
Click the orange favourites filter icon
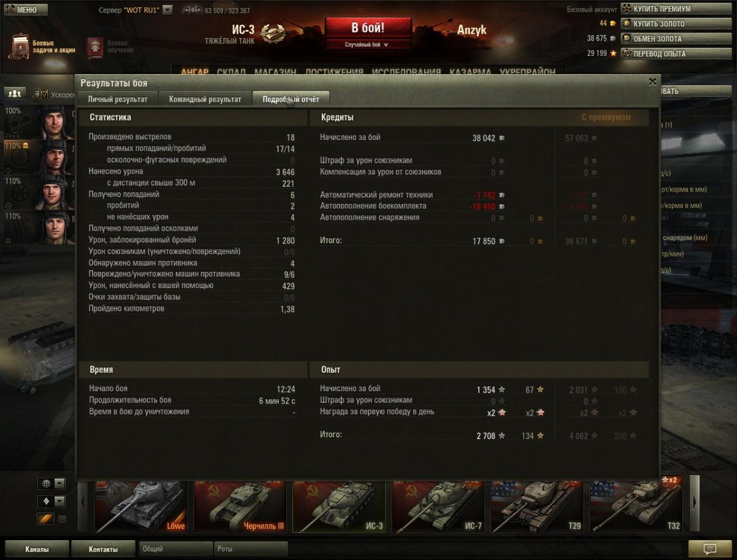(x=45, y=519)
